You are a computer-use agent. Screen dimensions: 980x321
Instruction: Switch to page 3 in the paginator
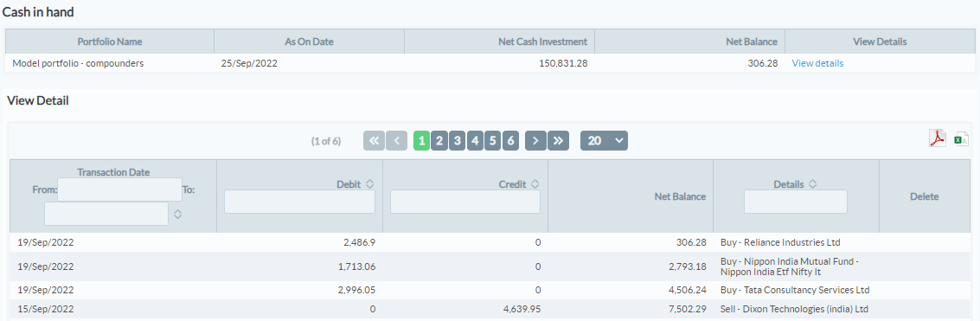click(457, 141)
